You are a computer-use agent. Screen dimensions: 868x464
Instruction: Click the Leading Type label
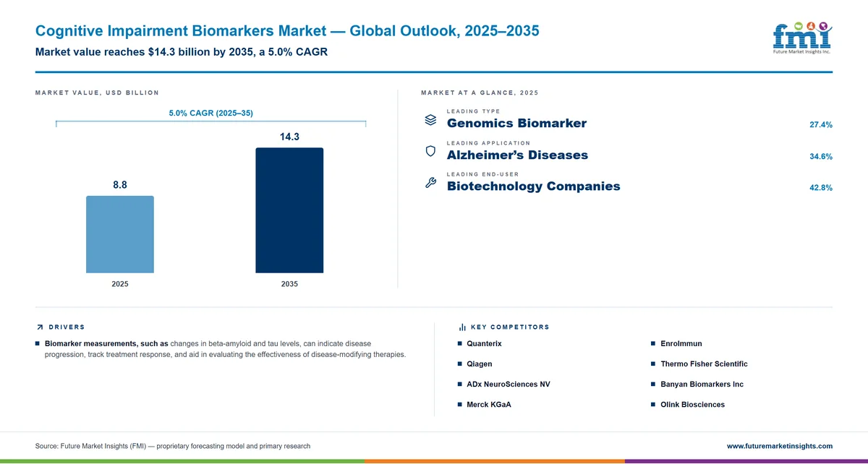(x=473, y=111)
